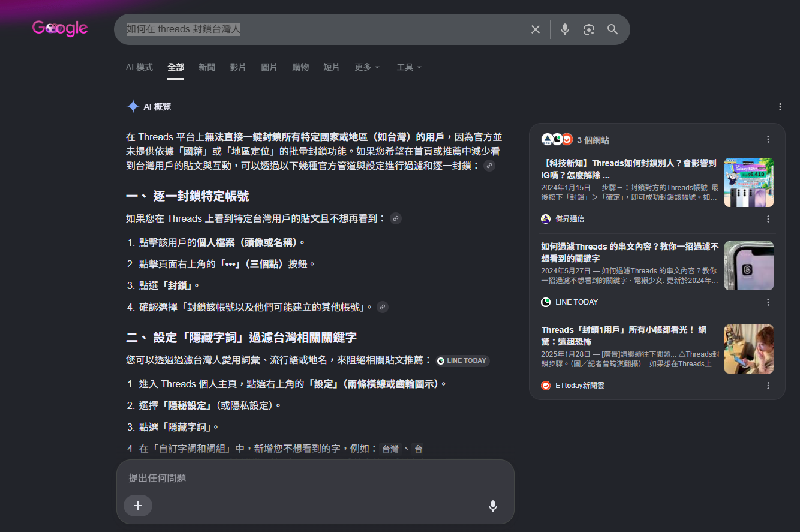Open Google Lens image search

pos(589,29)
